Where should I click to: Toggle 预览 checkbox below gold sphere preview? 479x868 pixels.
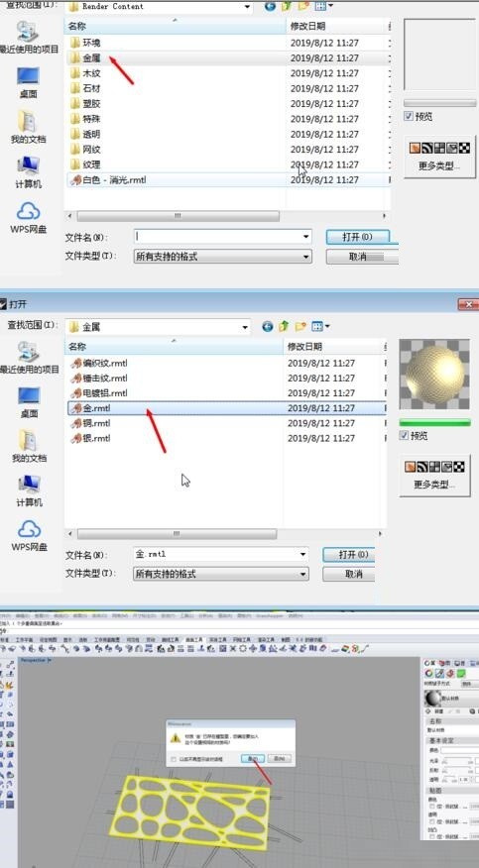point(404,436)
